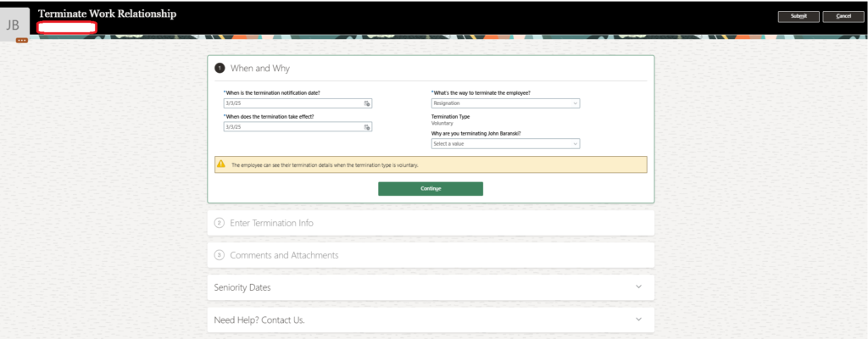Click the Cancel button
This screenshot has height=339, width=868.
(843, 16)
